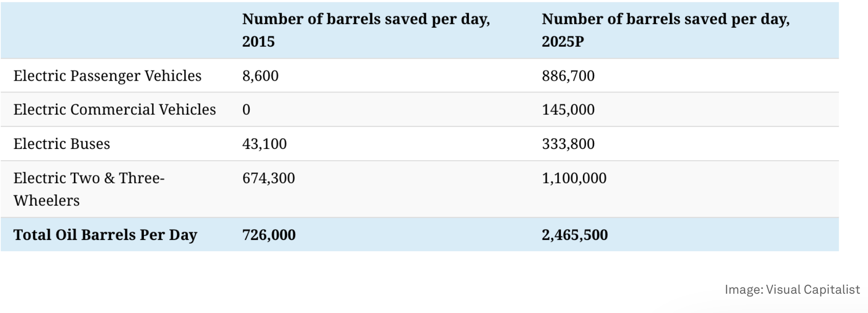Click the 1,100,000 value cell
Viewport: 868px width, 313px height.
[x=573, y=178]
